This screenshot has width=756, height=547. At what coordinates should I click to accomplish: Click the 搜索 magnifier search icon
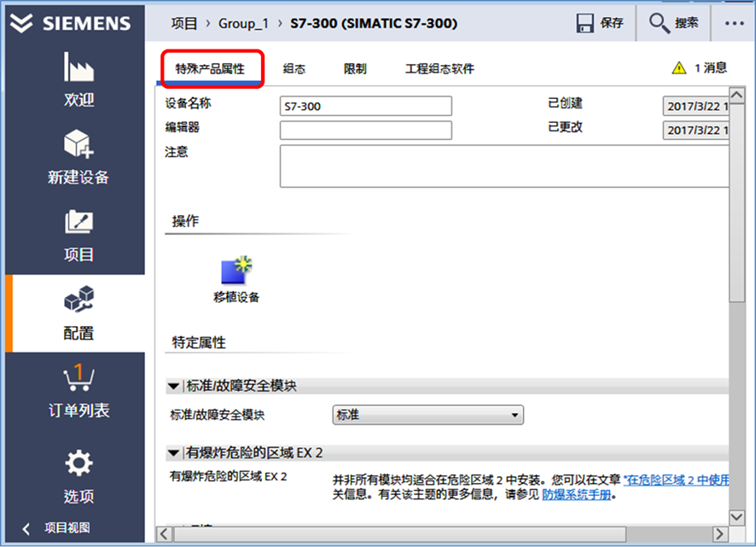click(x=659, y=23)
